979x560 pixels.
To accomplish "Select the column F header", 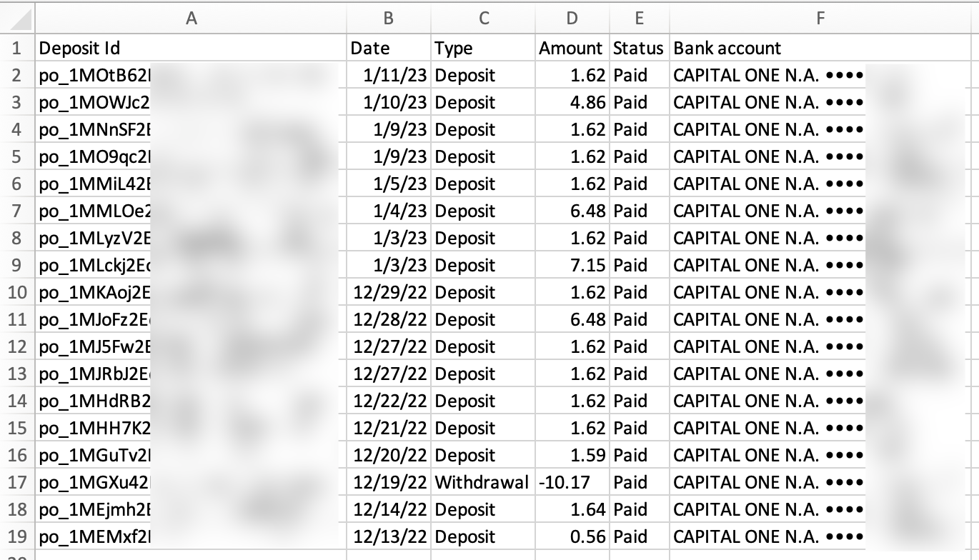I will click(820, 19).
